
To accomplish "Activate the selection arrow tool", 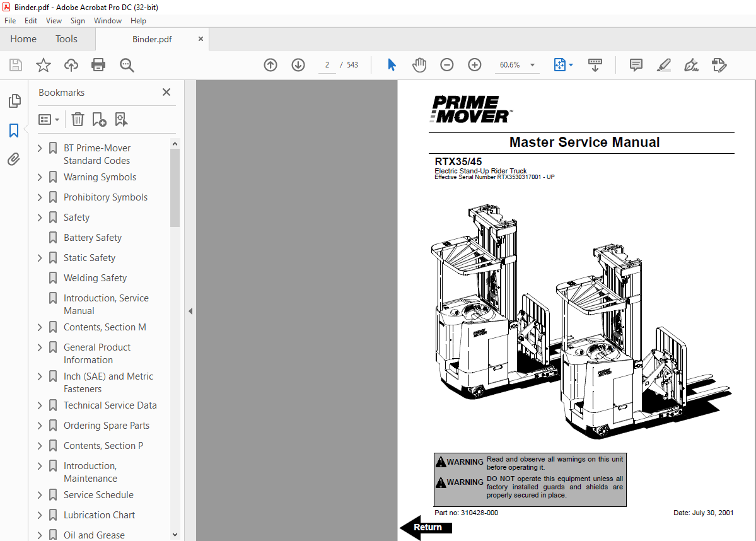I will coord(392,64).
